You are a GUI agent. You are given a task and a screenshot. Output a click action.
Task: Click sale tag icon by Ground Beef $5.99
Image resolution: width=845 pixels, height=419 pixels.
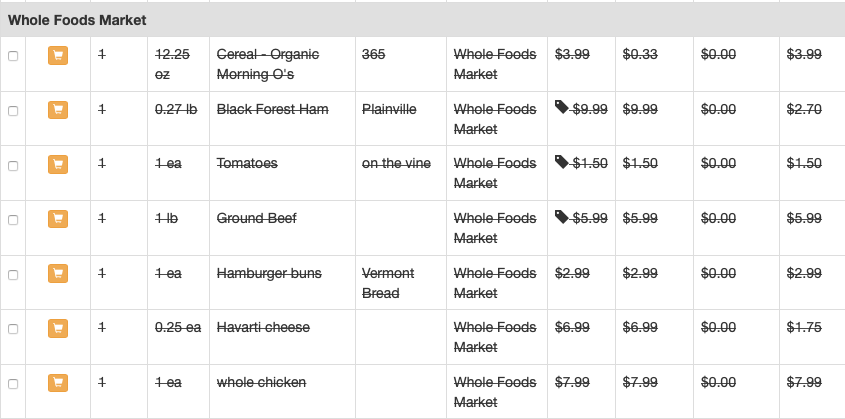tap(562, 217)
